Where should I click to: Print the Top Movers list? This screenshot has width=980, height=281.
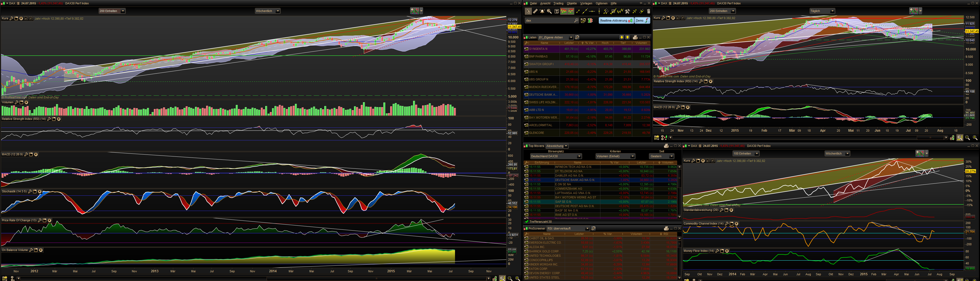click(666, 146)
